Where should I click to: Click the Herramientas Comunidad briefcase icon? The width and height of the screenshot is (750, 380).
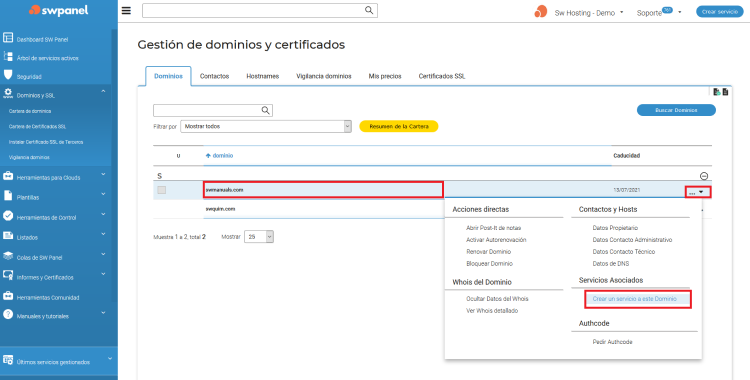tap(8, 296)
